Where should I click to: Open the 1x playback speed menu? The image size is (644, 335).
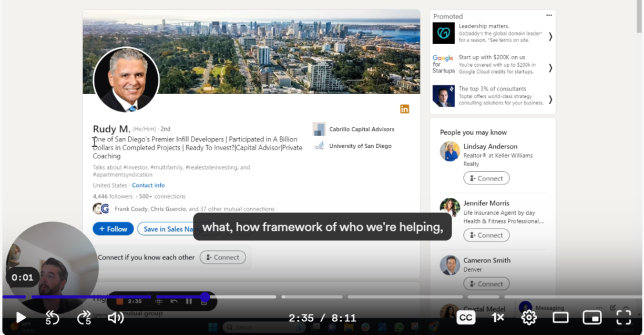point(497,318)
